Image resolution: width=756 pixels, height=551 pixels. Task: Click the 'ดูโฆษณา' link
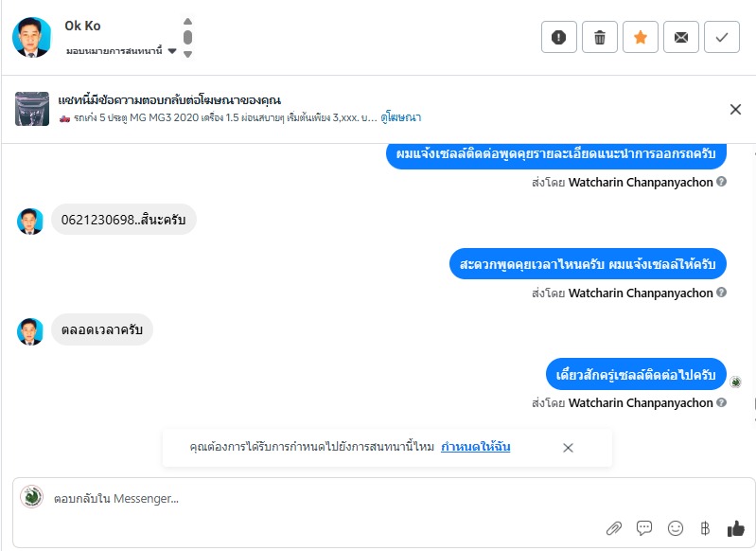(401, 117)
